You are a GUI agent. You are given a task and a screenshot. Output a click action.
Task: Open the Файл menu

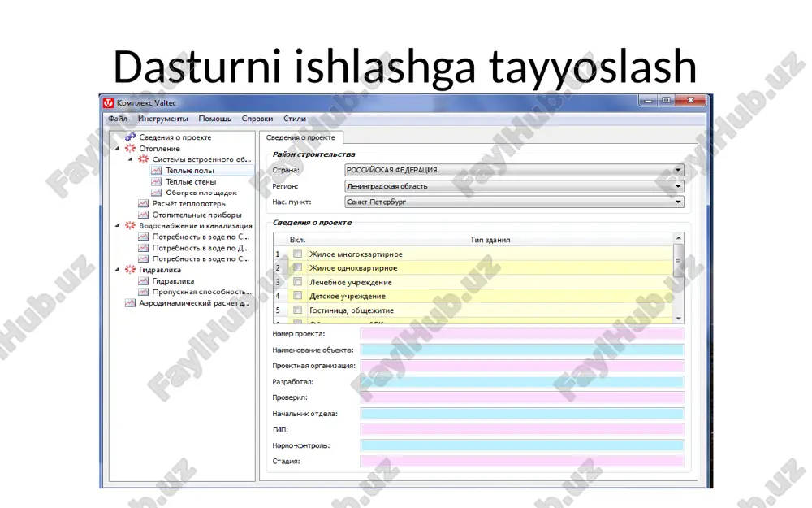118,119
